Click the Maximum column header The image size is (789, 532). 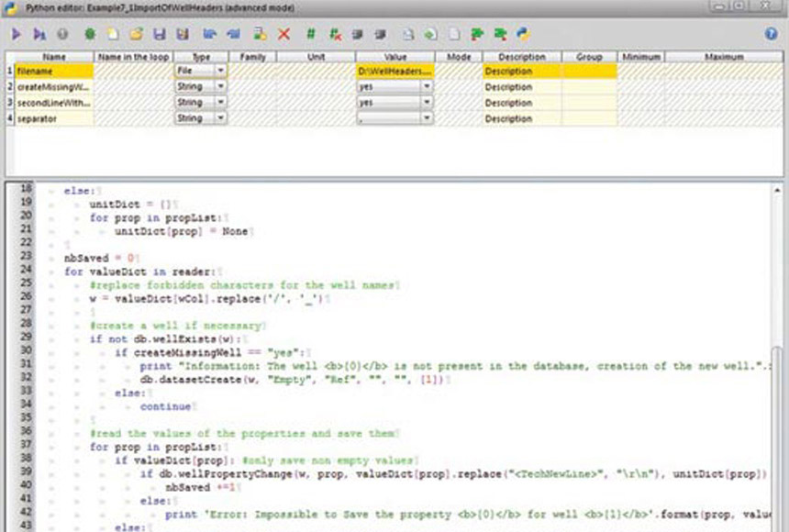[724, 57]
